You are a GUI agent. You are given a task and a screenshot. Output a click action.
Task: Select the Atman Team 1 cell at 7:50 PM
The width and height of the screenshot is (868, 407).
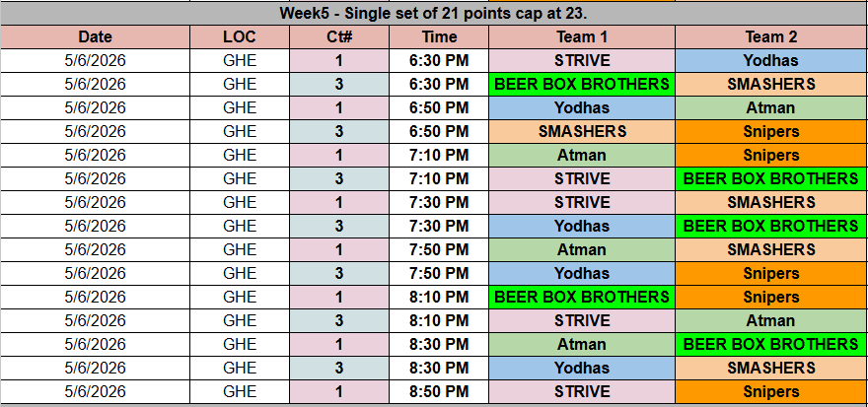click(x=581, y=249)
